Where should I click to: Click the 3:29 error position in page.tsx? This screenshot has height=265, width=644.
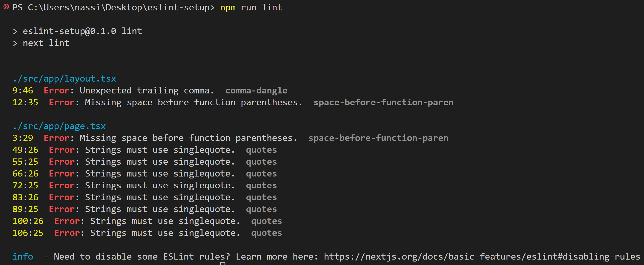[x=22, y=138]
